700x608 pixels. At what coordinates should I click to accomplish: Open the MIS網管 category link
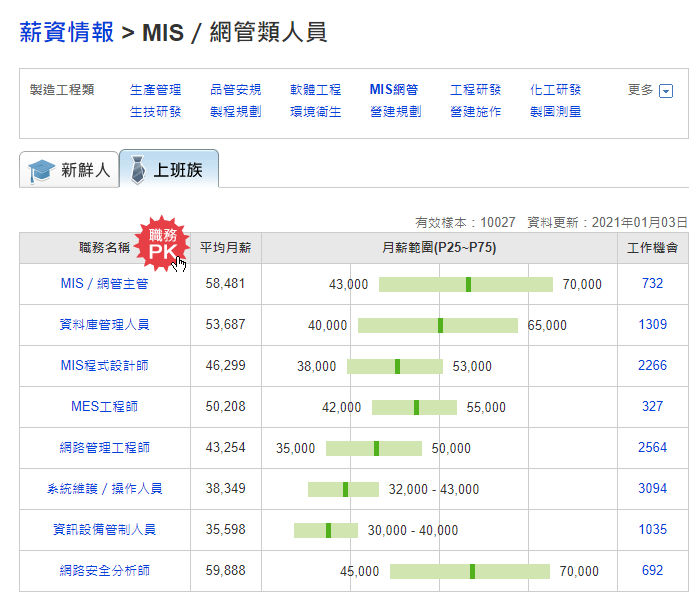tap(394, 90)
